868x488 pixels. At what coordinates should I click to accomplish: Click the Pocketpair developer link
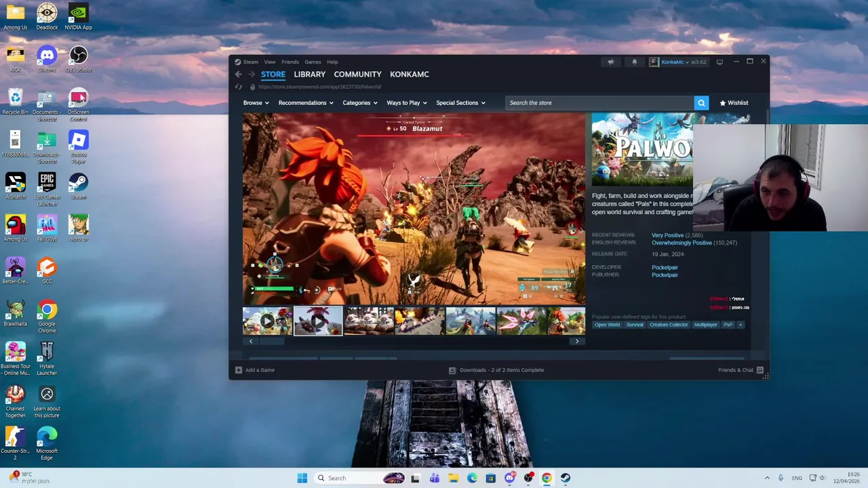[665, 268]
